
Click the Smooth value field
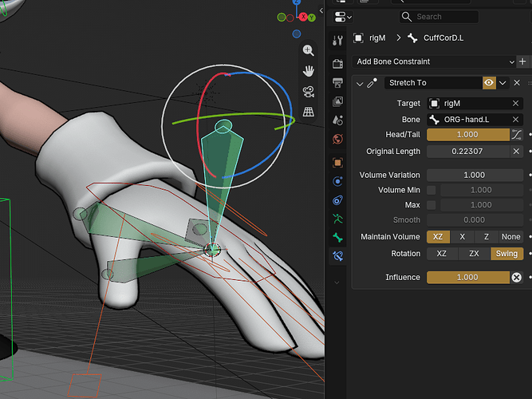click(475, 220)
